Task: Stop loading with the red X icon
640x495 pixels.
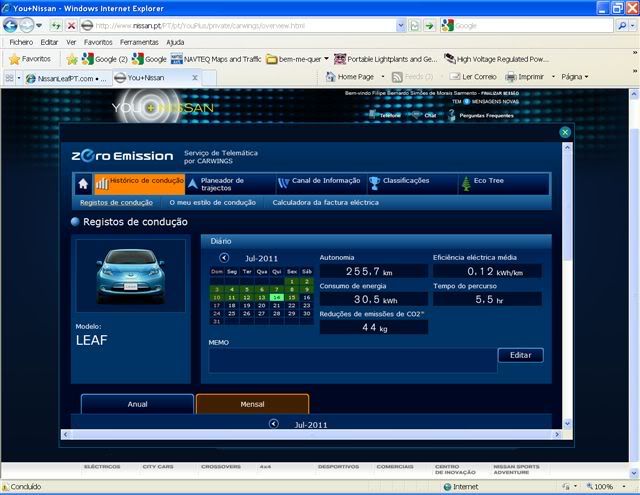Action: point(71,26)
